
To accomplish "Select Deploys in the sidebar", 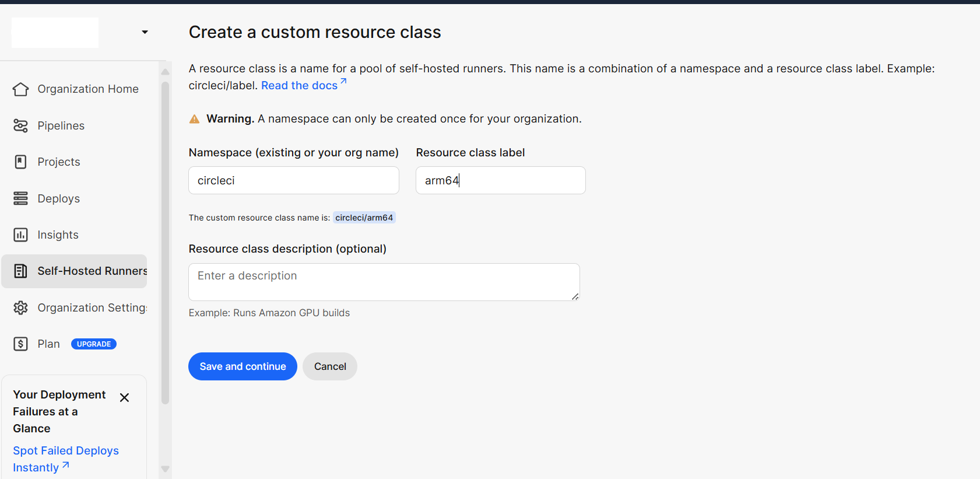I will tap(74, 198).
